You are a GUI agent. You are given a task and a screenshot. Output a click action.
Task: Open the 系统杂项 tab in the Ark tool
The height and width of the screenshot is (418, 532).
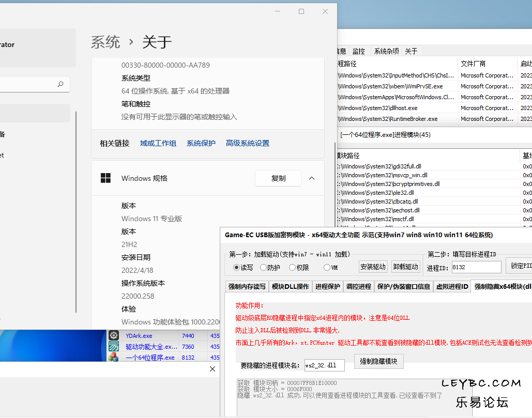(x=386, y=51)
